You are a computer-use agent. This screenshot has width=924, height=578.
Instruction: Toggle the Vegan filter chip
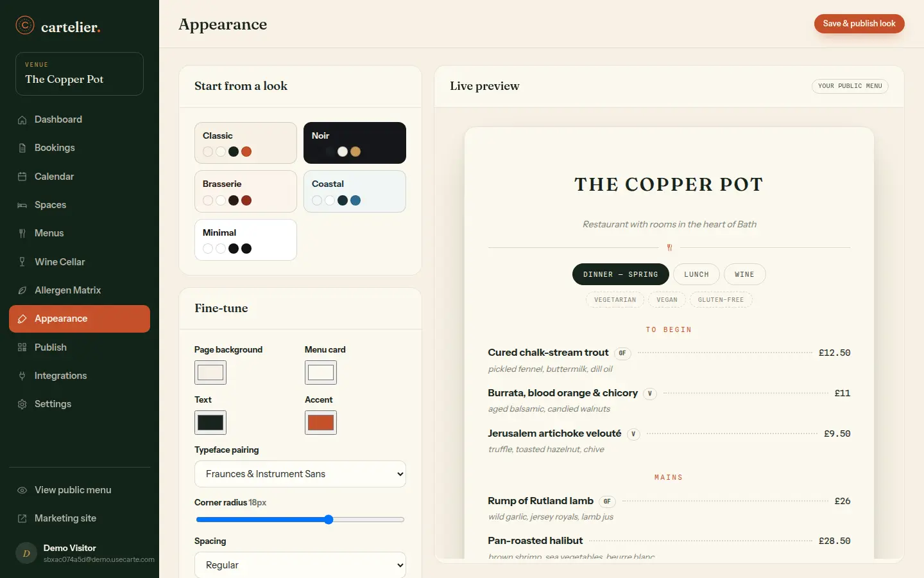(x=667, y=300)
